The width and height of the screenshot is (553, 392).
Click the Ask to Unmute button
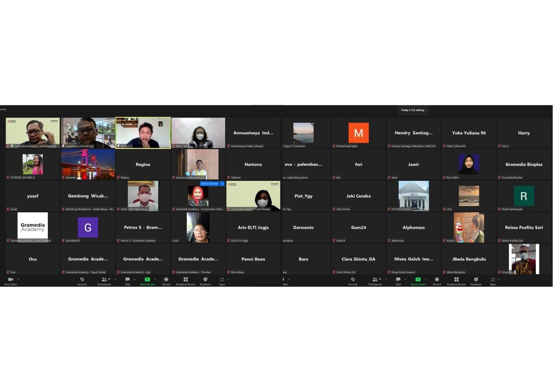coord(210,184)
